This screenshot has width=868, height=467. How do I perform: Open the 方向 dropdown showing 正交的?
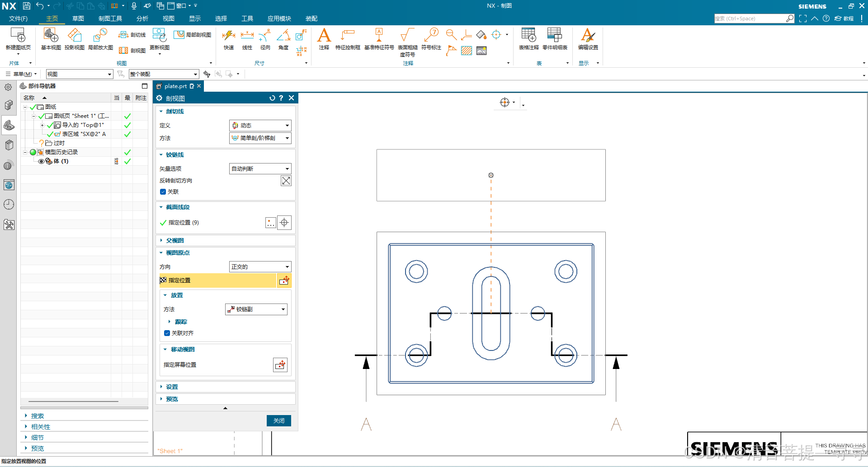point(260,267)
